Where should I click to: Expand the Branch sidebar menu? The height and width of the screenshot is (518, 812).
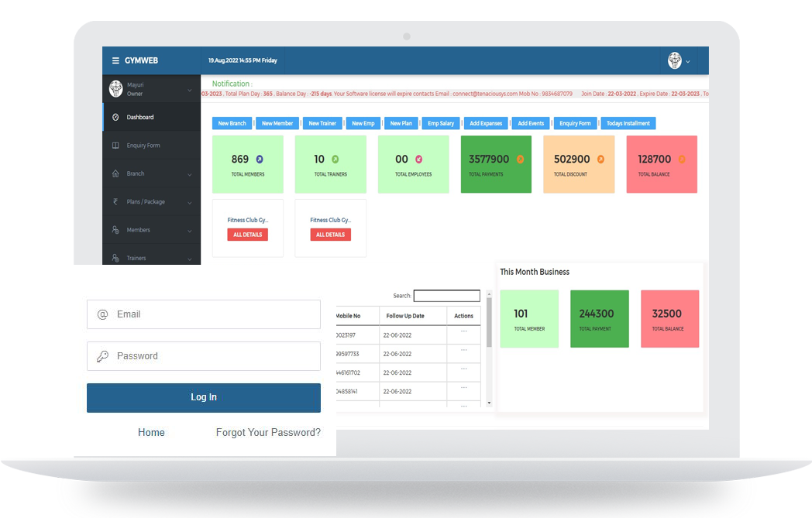152,174
